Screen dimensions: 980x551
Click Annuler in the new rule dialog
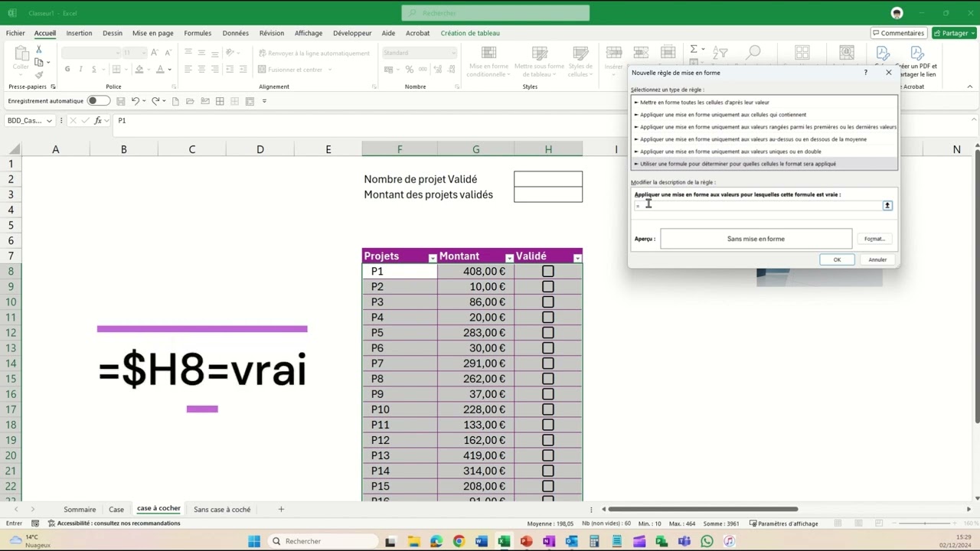coord(877,259)
